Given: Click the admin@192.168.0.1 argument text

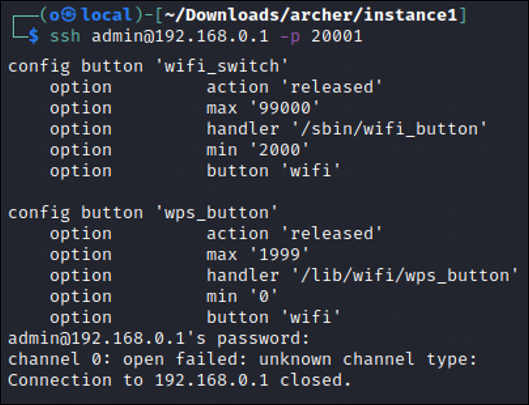Looking at the screenshot, I should click(x=180, y=36).
